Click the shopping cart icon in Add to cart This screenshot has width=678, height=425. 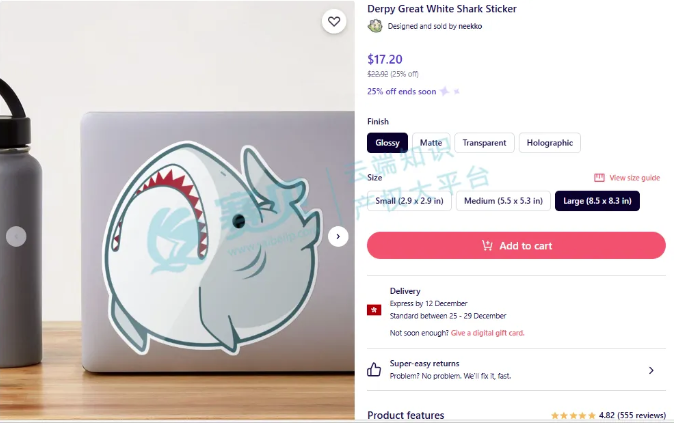[x=487, y=246]
